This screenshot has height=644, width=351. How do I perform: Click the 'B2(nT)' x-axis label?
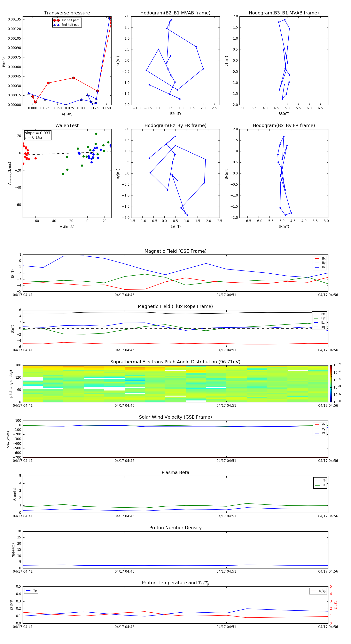(175, 114)
